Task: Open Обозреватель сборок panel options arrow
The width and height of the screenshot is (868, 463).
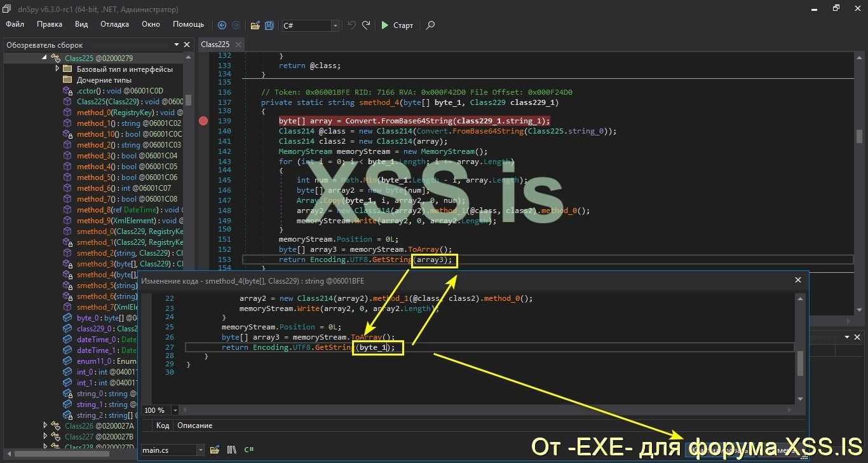Action: click(x=176, y=45)
